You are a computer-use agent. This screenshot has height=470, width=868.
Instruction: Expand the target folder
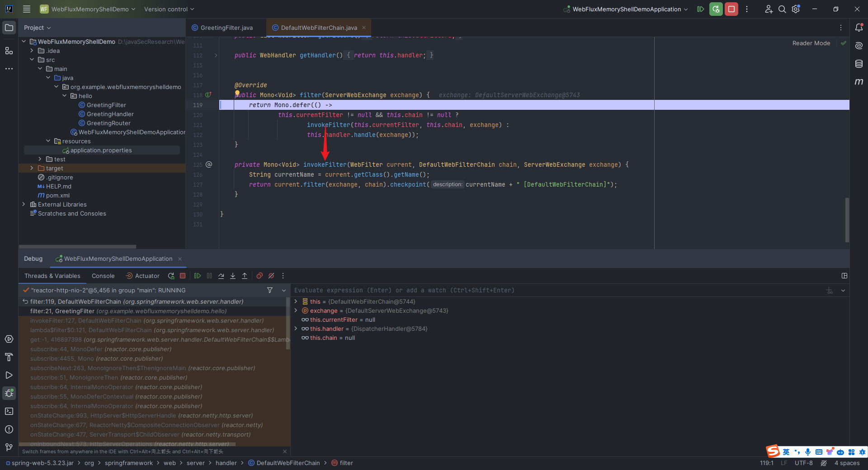point(32,168)
